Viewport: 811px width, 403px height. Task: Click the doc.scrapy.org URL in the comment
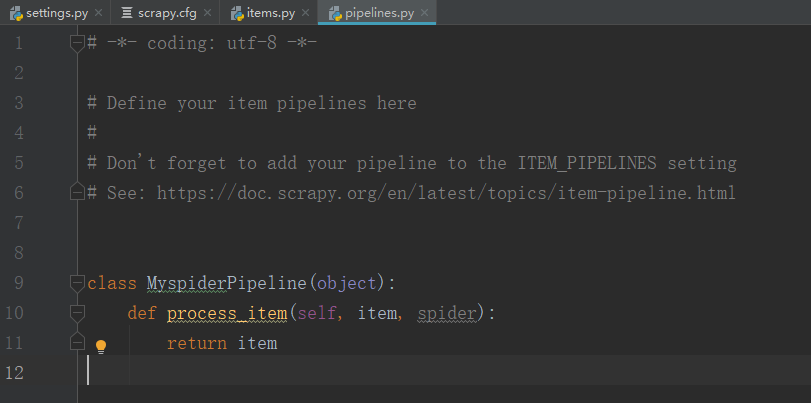pos(446,193)
